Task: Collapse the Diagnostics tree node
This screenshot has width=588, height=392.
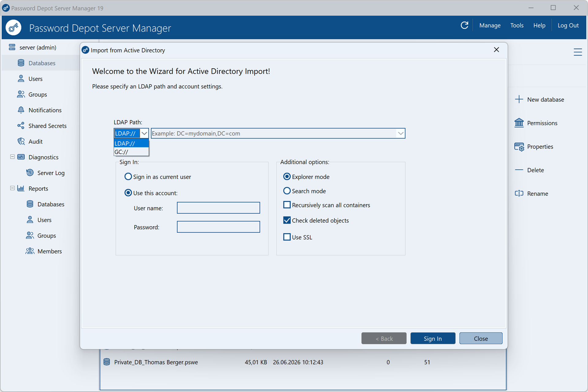Action: pyautogui.click(x=12, y=157)
